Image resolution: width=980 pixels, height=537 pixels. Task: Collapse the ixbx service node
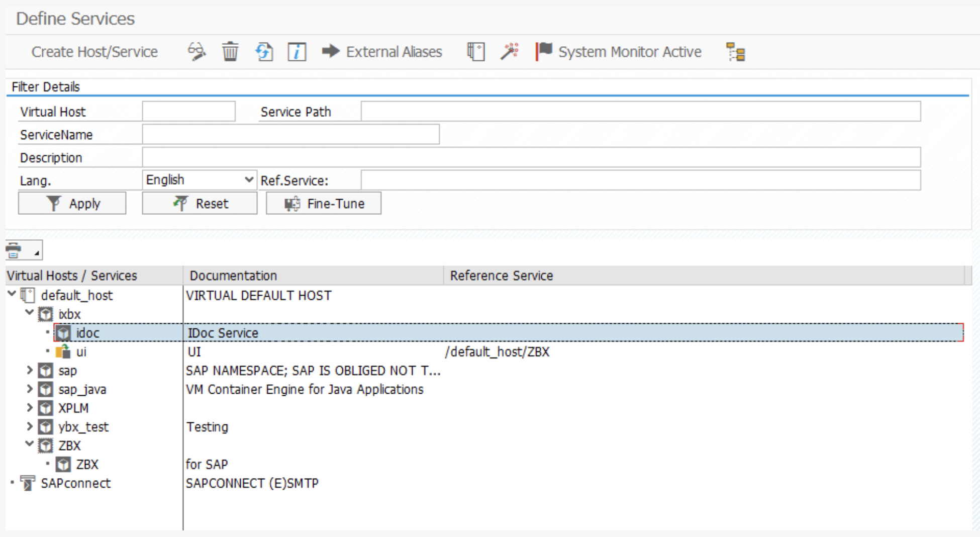pyautogui.click(x=30, y=313)
